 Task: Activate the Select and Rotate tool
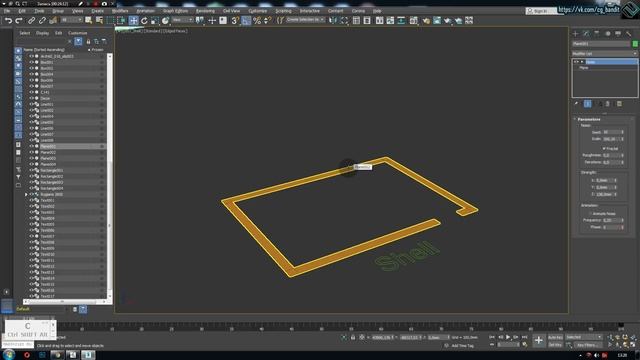pos(144,20)
